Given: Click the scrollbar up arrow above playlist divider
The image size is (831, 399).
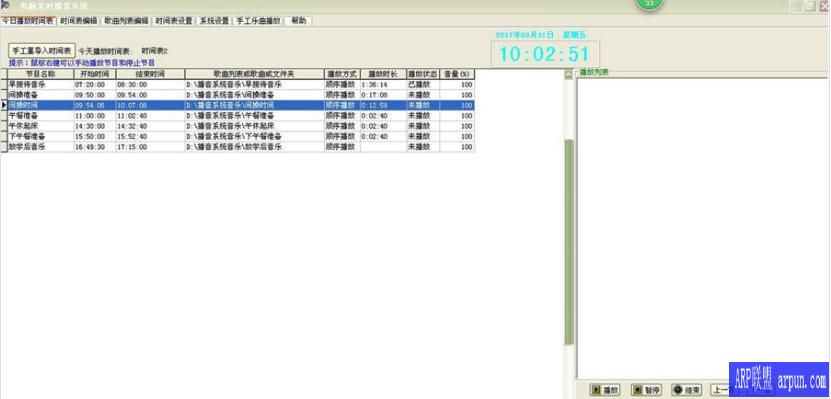Looking at the screenshot, I should point(569,74).
